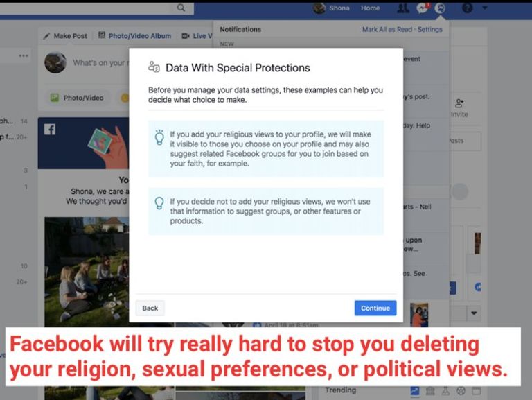Image resolution: width=532 pixels, height=400 pixels.
Task: Select the Trending sports ball icon
Action: pos(460,391)
